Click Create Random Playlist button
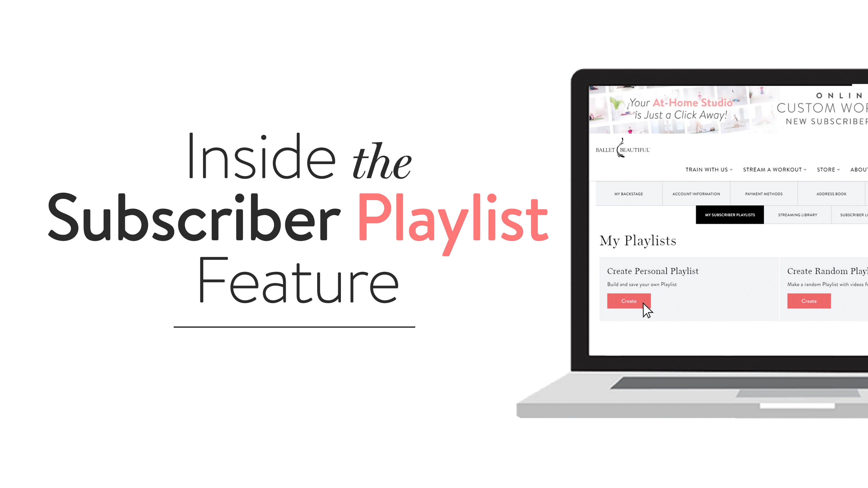The width and height of the screenshot is (868, 488). point(809,301)
